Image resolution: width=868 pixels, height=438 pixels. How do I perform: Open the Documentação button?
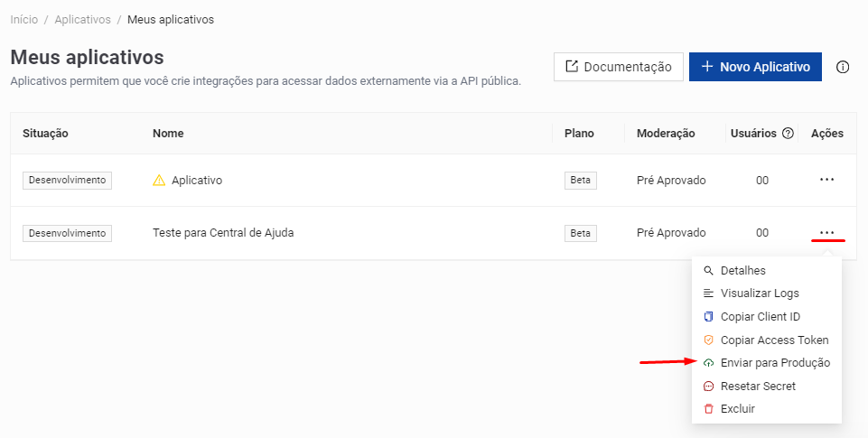[x=618, y=67]
